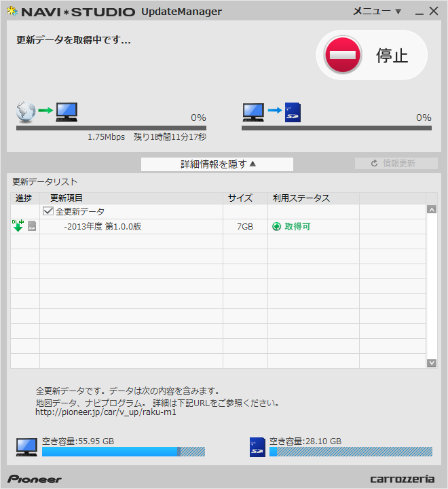The width and height of the screenshot is (448, 489).
Task: Click the 利用ステータス column header
Action: [x=314, y=198]
